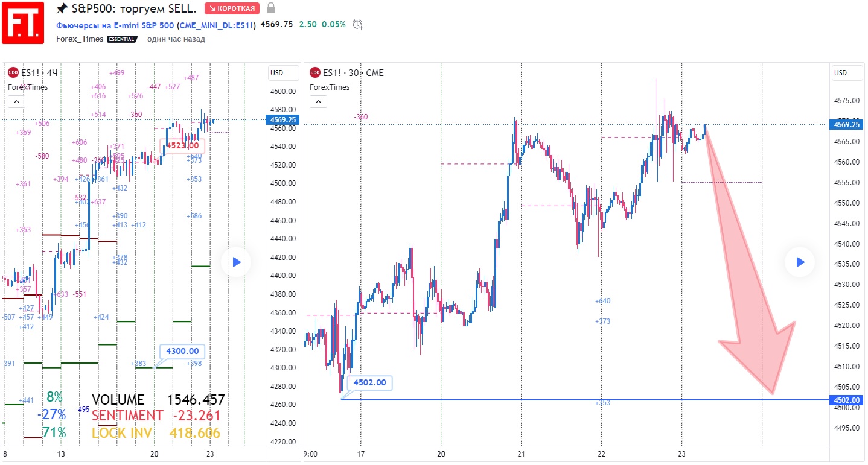Click the header price 4569.75

276,25
